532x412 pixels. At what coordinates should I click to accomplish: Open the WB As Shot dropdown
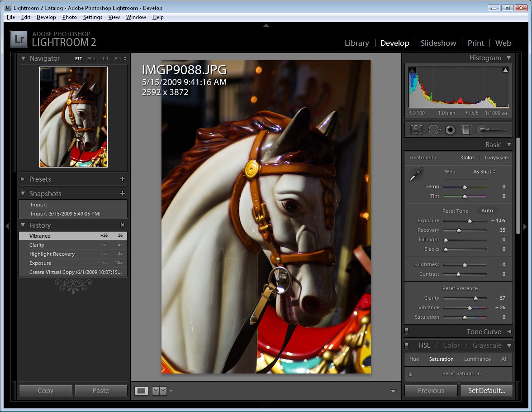(x=484, y=172)
